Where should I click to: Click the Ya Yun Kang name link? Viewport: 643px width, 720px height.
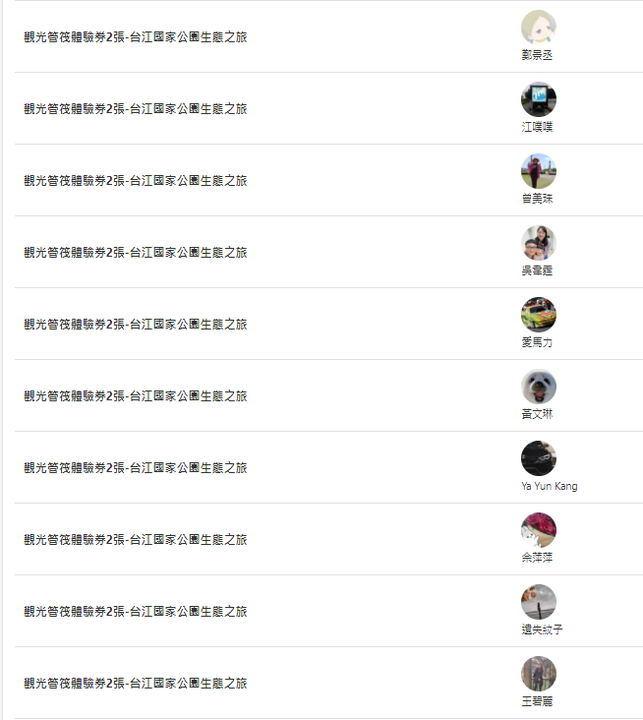(x=549, y=486)
